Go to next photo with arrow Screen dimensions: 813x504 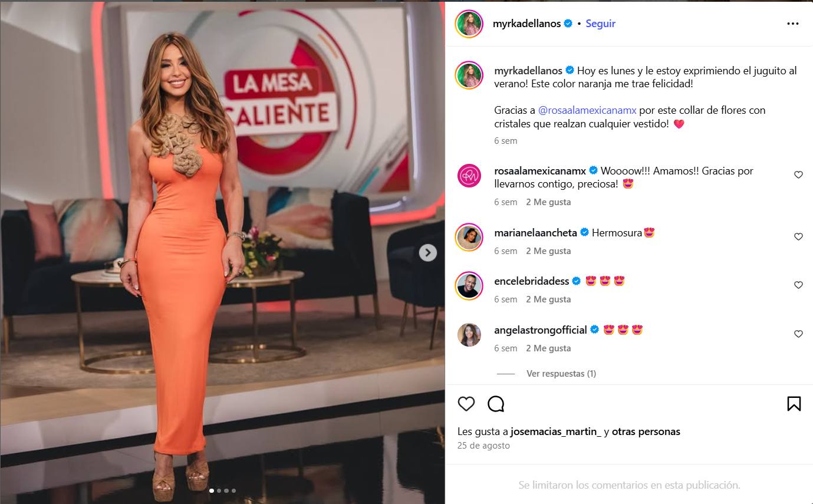(x=427, y=252)
